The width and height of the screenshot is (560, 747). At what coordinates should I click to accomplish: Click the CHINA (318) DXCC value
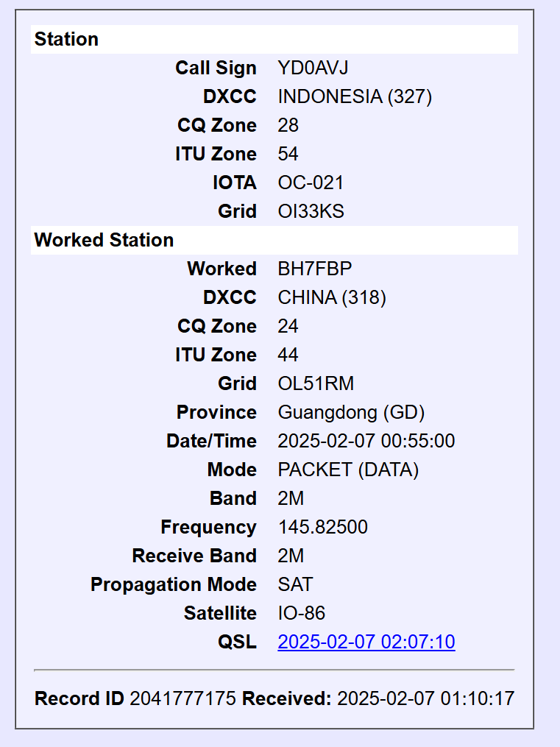point(331,297)
